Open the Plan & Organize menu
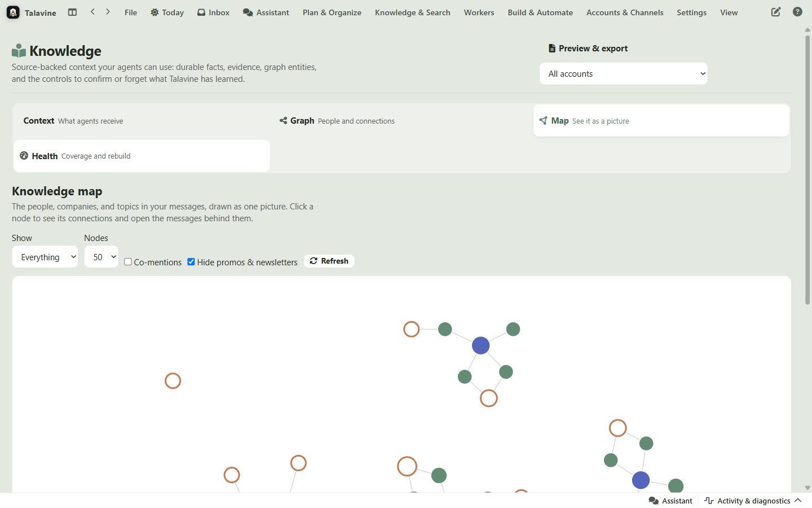 332,12
